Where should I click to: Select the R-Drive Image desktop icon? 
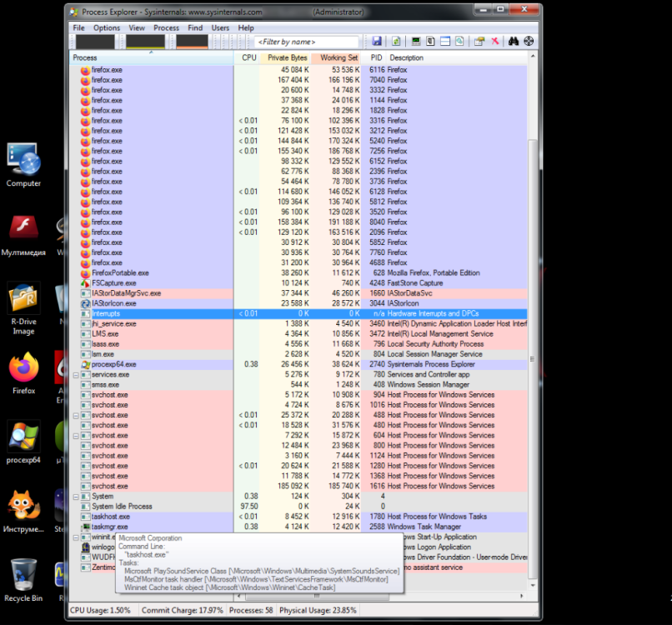tap(23, 308)
